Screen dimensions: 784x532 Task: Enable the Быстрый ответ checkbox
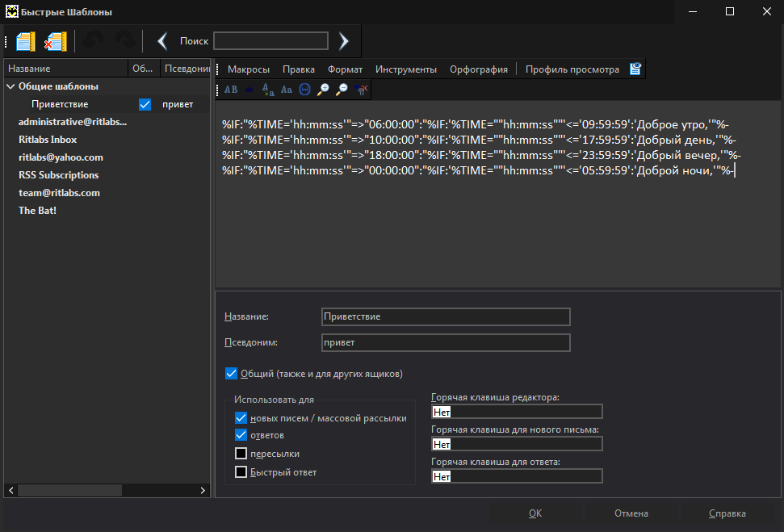[x=241, y=472]
